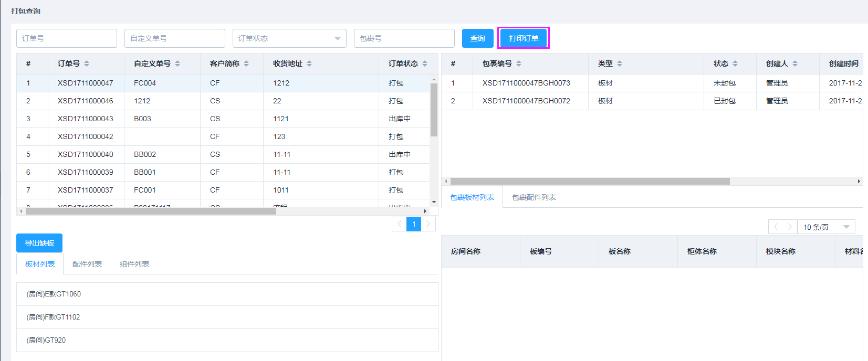This screenshot has width=868, height=361.
Task: Click sort arrows beside 类型 header
Action: pos(620,63)
